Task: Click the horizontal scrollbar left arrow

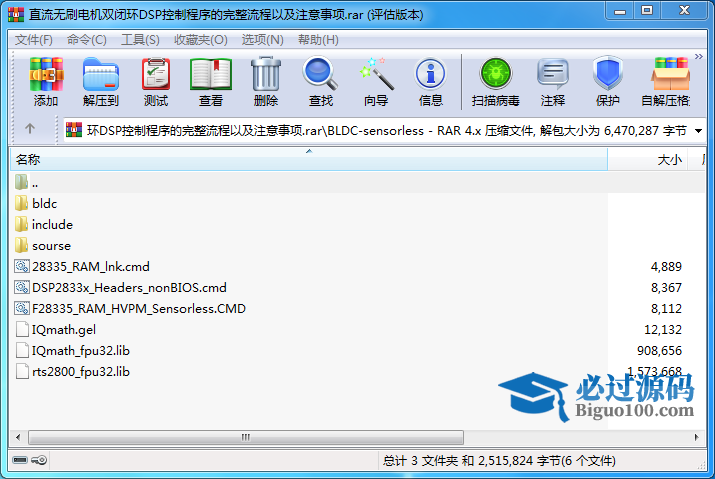Action: pyautogui.click(x=18, y=437)
